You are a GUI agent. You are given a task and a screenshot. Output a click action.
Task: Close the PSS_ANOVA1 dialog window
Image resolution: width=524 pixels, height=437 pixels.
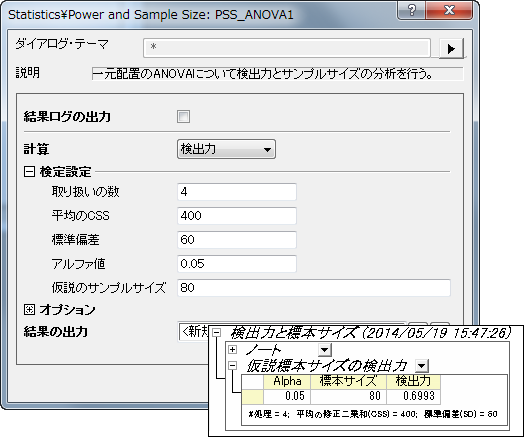tap(449, 10)
